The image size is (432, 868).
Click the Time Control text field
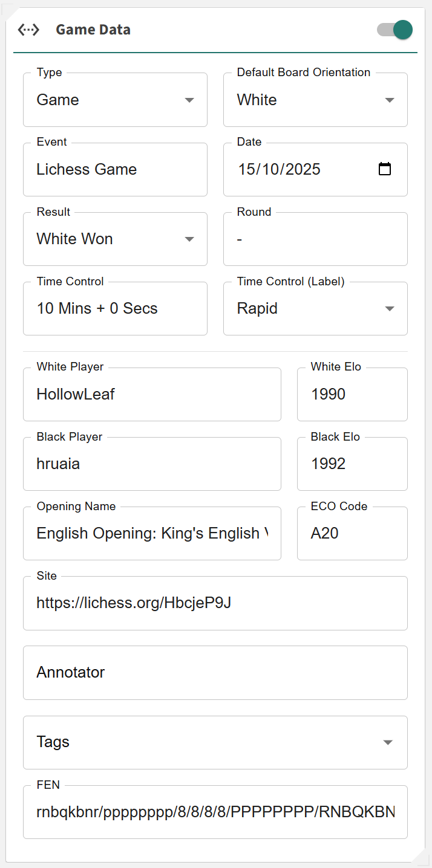coord(115,309)
